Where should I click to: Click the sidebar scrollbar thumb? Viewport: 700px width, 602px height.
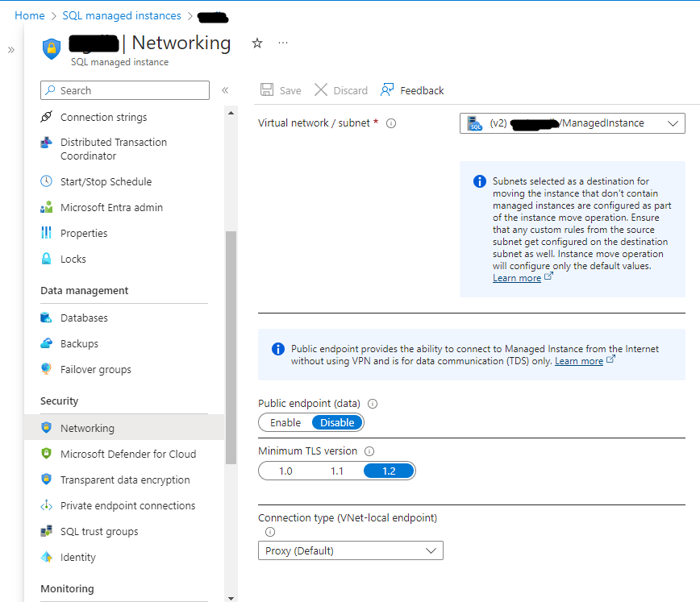coord(231,347)
